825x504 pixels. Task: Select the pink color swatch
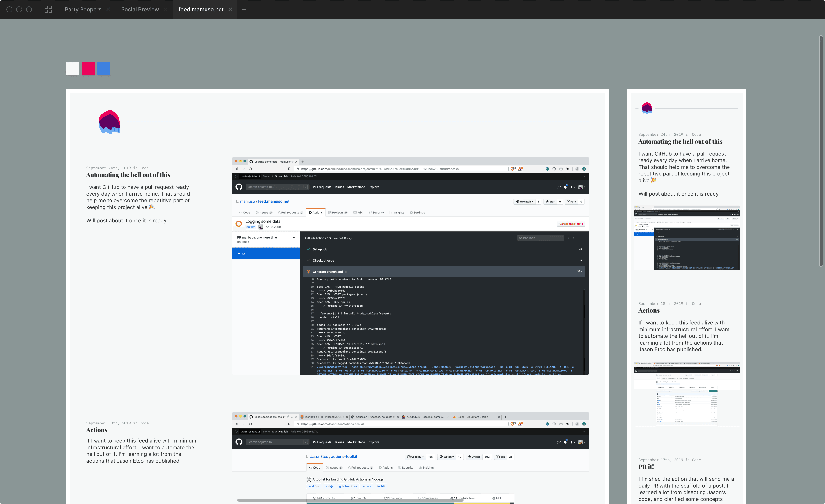(88, 69)
